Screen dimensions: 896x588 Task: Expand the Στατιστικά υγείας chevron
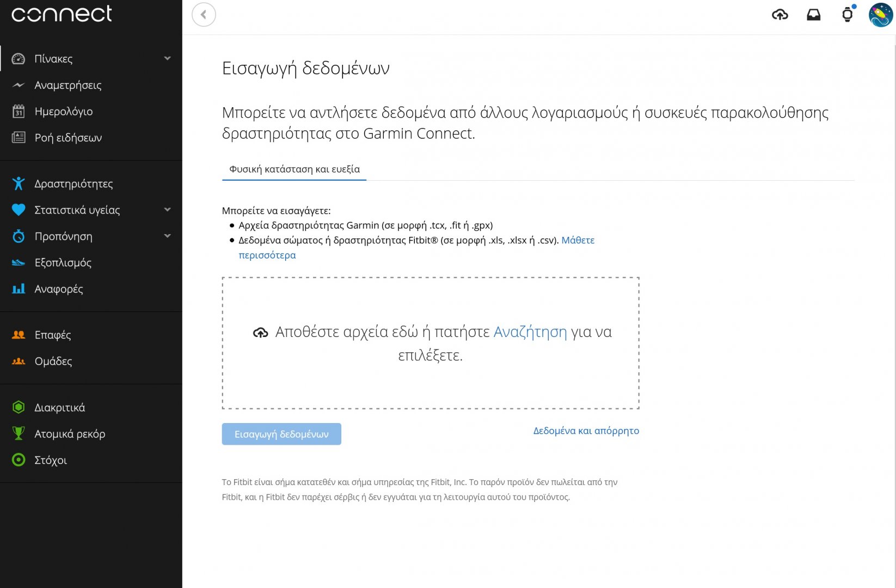click(x=167, y=210)
